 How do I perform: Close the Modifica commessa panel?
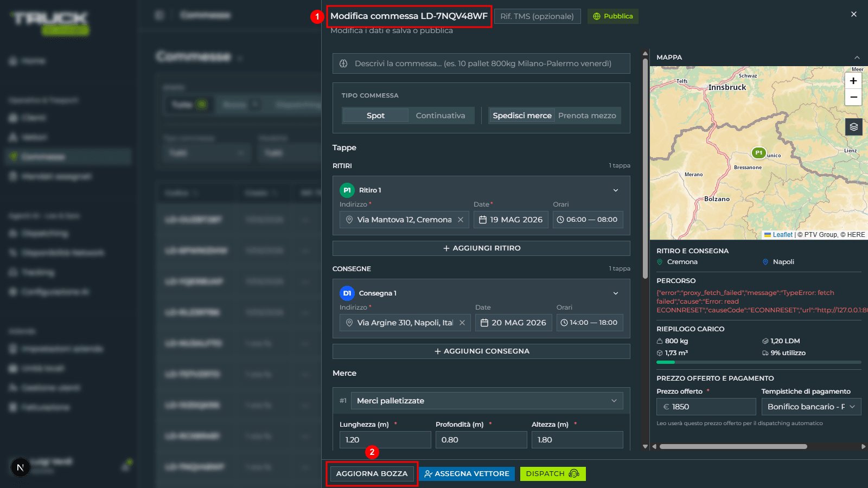pos(854,14)
